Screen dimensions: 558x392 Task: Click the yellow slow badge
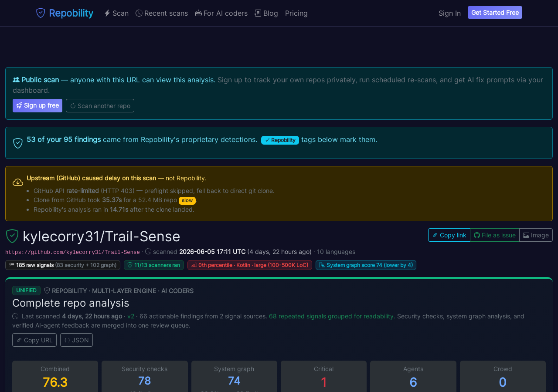(x=187, y=200)
